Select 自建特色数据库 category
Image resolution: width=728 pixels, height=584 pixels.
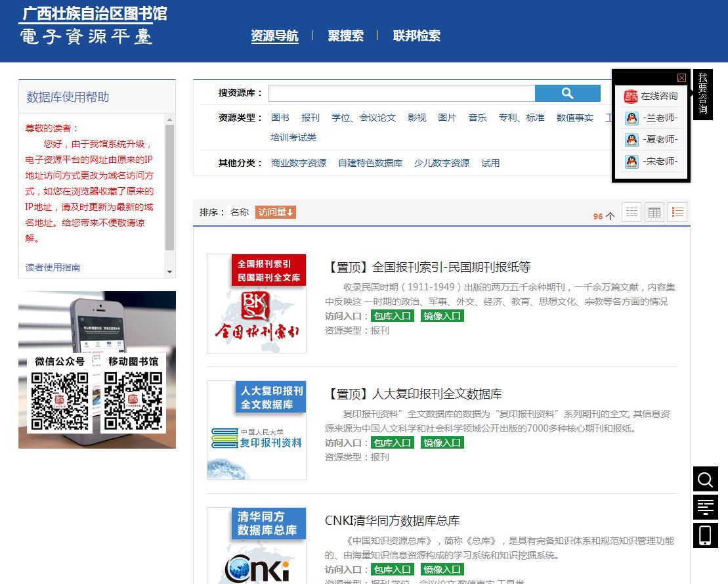point(370,163)
